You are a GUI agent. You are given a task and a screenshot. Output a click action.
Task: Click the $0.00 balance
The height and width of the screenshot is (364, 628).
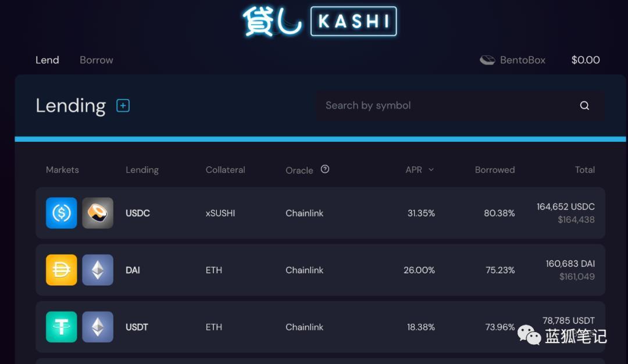pos(586,60)
